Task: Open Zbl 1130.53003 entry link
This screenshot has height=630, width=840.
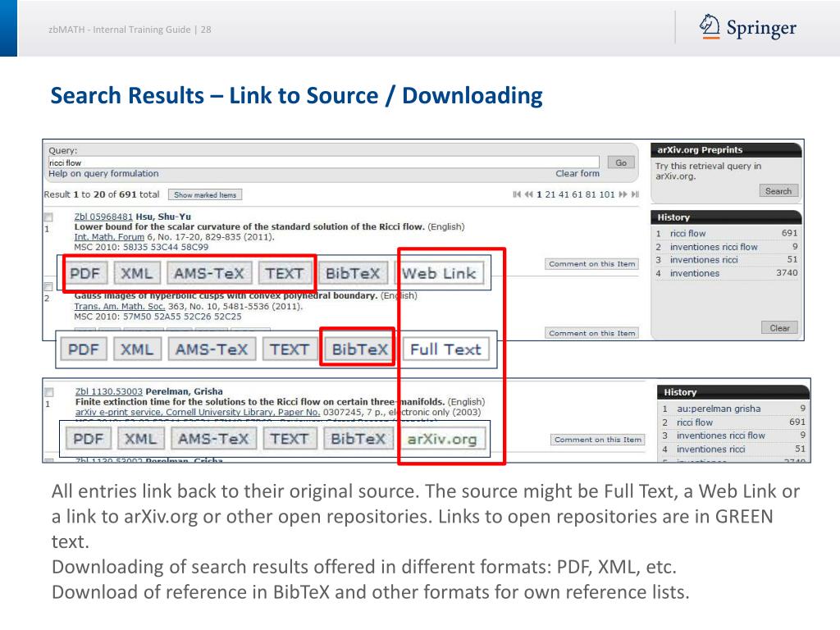Action: [109, 391]
